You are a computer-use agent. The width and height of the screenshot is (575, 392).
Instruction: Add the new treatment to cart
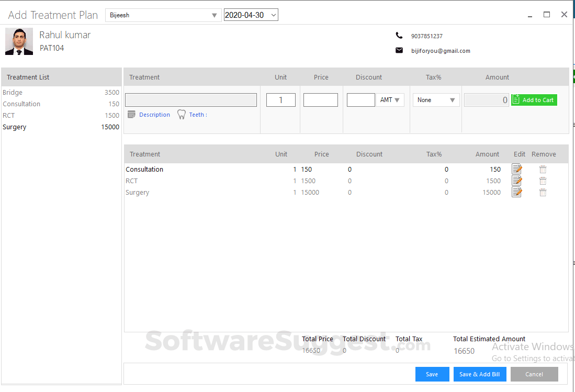click(x=534, y=99)
